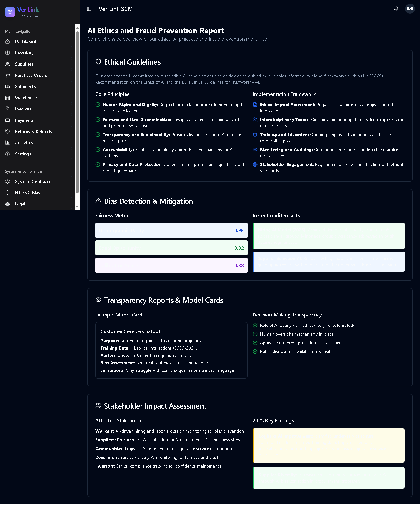Screen dimensions: 420x505
Task: Click the "Training Data: Historical interactions" line
Action: click(x=149, y=348)
